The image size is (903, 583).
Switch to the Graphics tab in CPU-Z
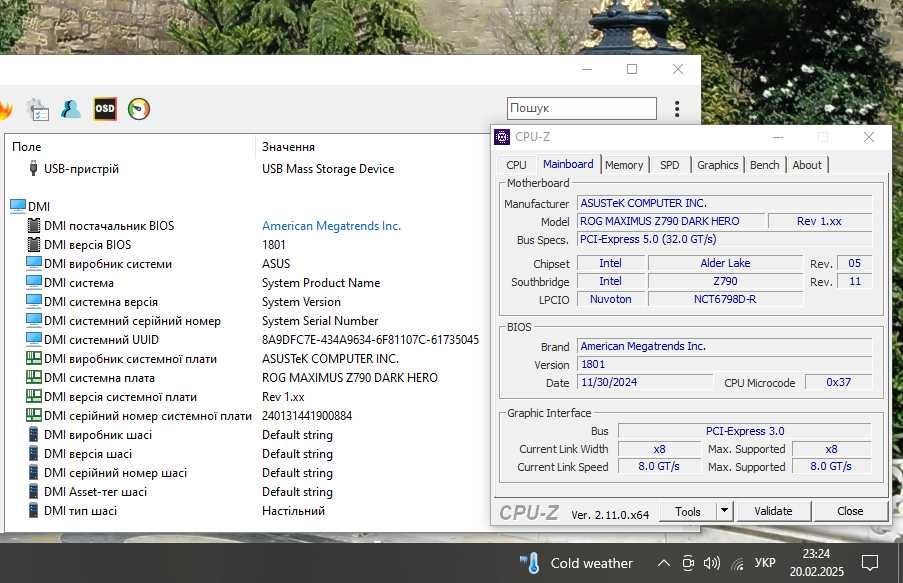[x=718, y=165]
